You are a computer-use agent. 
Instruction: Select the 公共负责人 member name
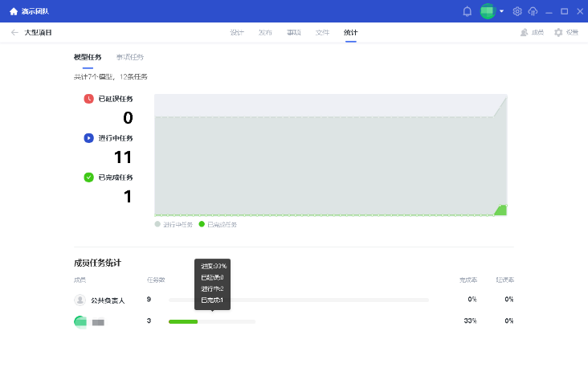(x=108, y=300)
